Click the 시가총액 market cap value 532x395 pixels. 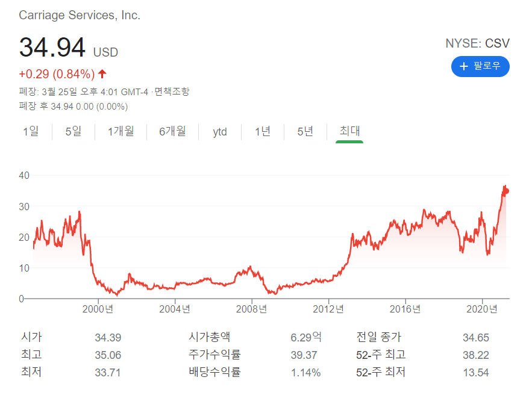click(x=303, y=337)
